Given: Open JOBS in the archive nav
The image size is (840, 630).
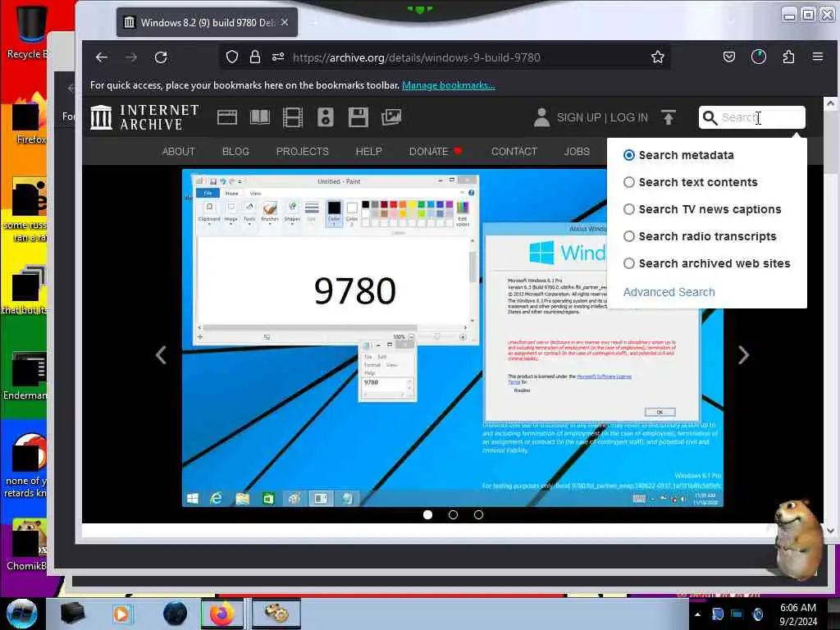Looking at the screenshot, I should pyautogui.click(x=577, y=152).
